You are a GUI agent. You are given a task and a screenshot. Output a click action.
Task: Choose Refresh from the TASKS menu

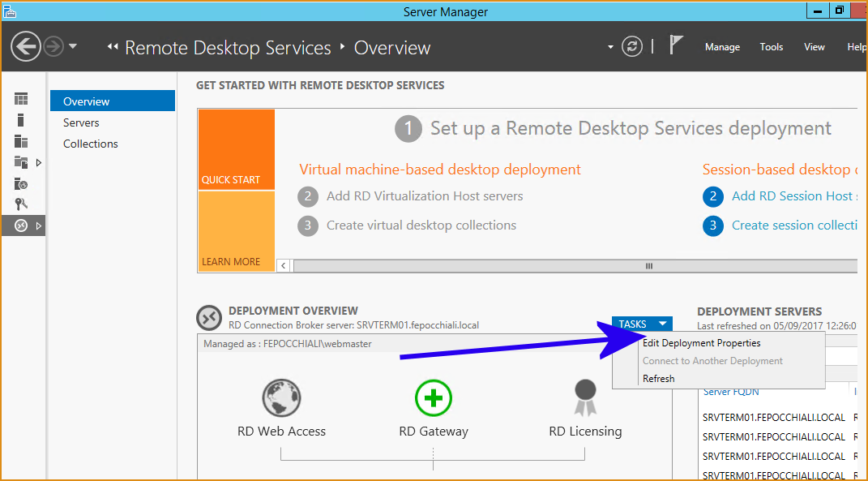658,379
